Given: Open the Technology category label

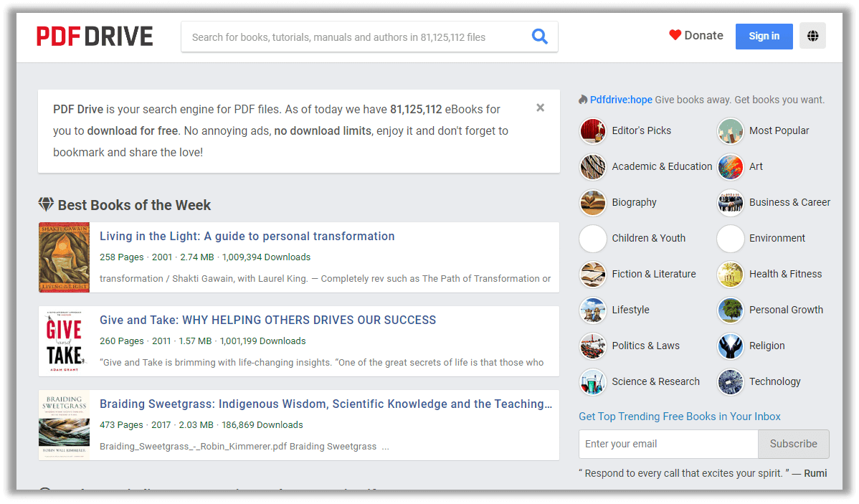Looking at the screenshot, I should (774, 382).
